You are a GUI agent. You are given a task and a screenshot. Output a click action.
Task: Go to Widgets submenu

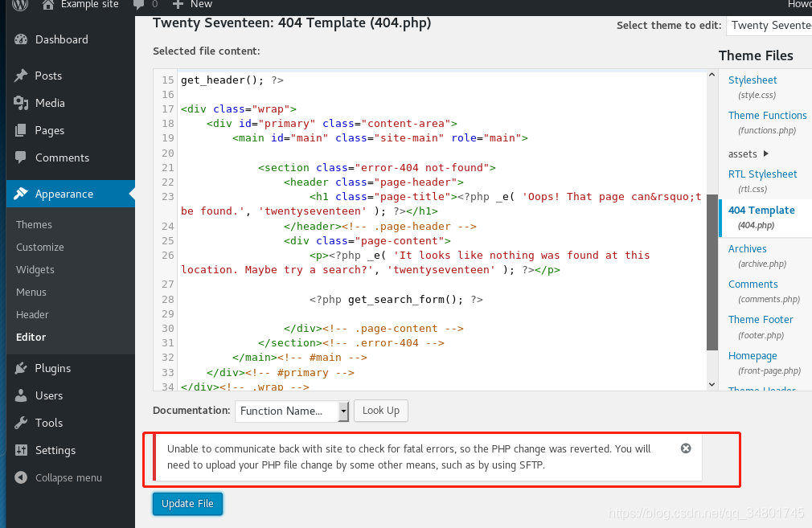tap(35, 270)
